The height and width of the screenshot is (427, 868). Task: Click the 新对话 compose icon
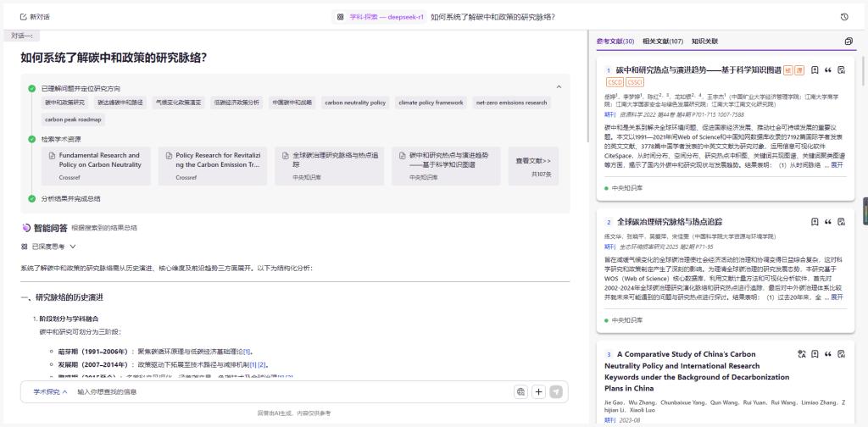click(23, 17)
